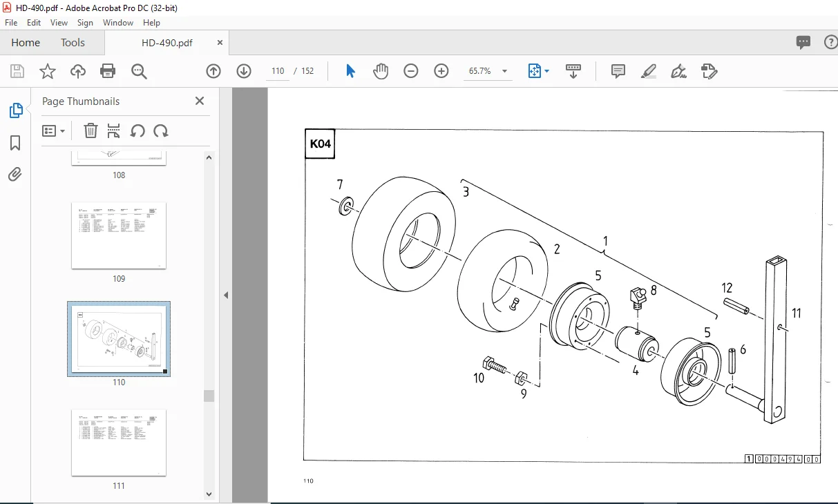Add a sticky note comment

(618, 71)
